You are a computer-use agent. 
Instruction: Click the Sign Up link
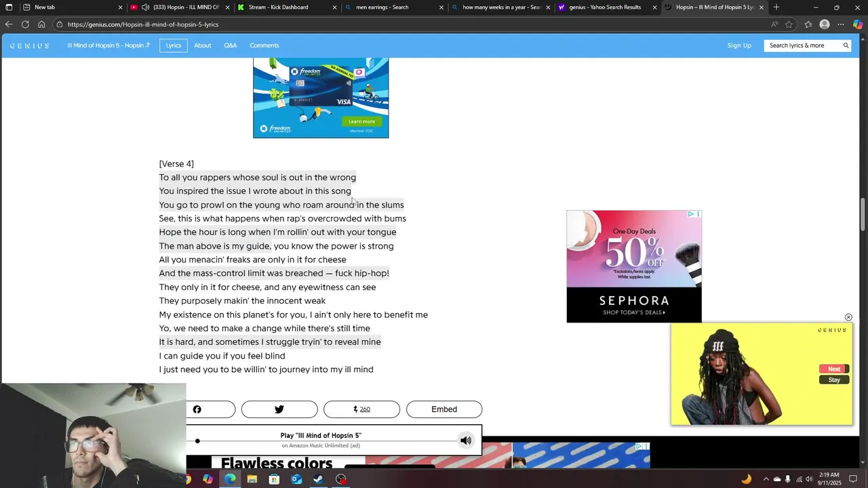(x=739, y=45)
